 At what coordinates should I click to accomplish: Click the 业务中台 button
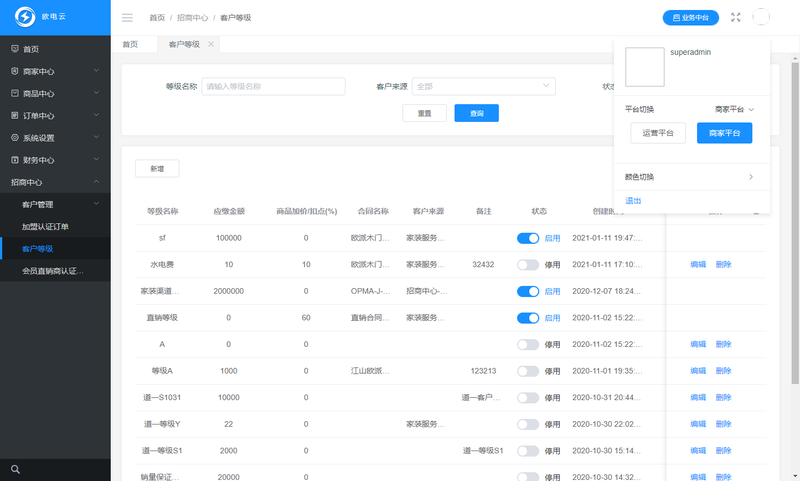[691, 17]
